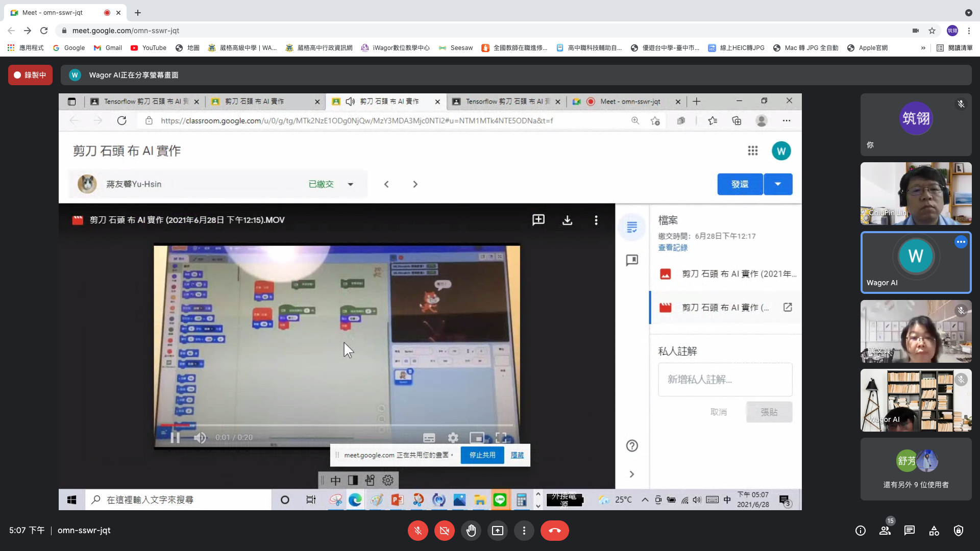Pause the playing video

click(175, 438)
